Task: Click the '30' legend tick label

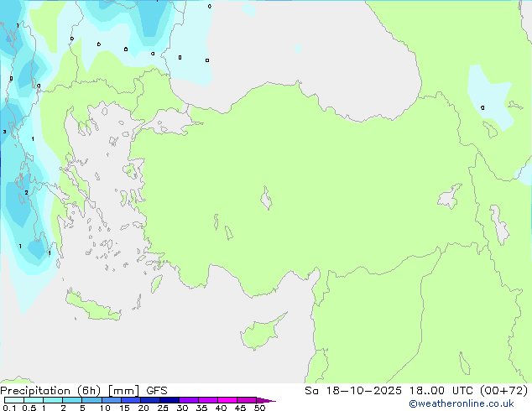Action: (182, 408)
